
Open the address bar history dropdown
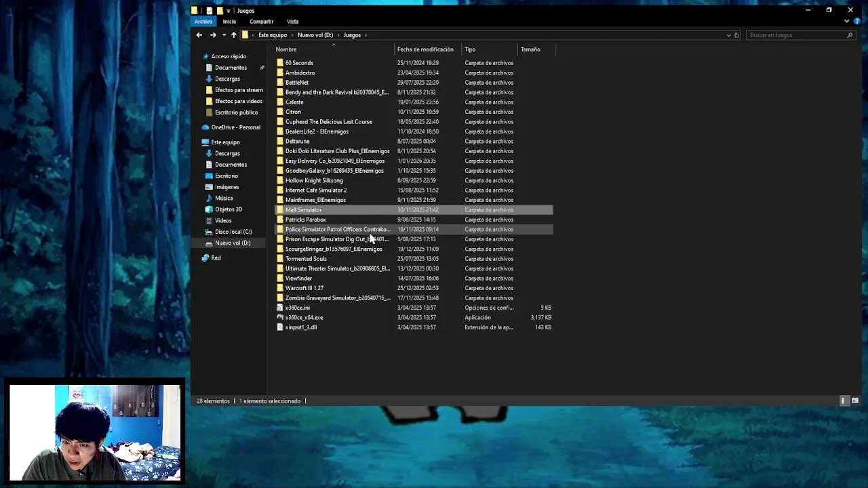729,35
